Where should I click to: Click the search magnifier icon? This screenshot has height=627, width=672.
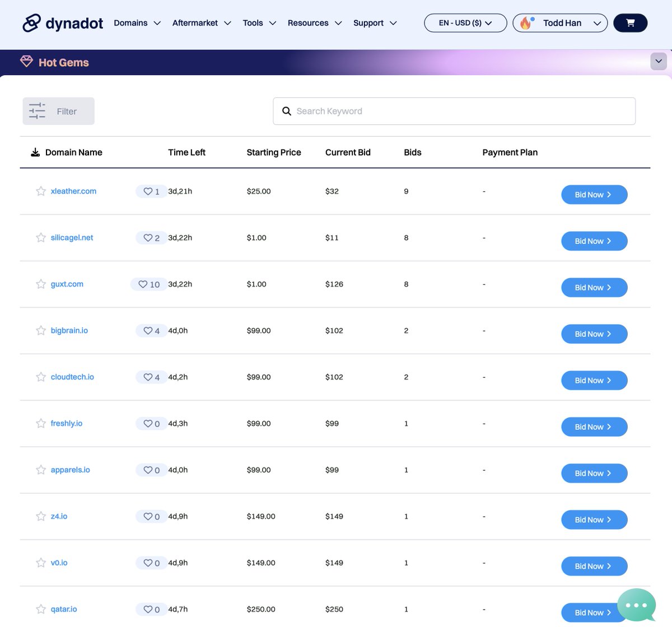tap(287, 111)
